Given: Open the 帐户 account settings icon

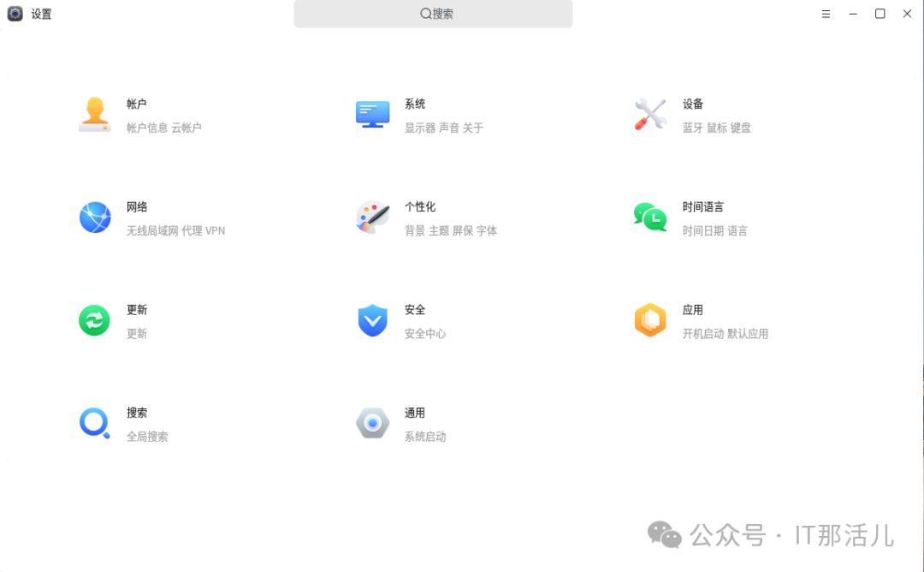Looking at the screenshot, I should click(x=95, y=115).
